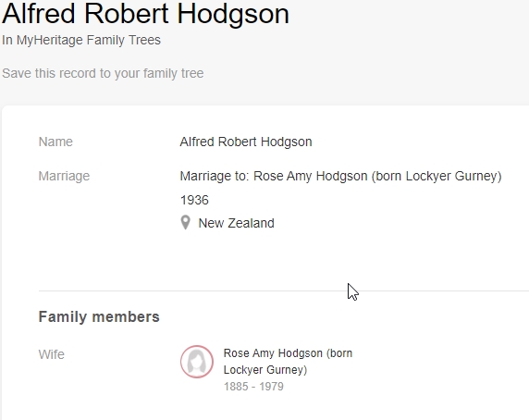529x420 pixels.
Task: Click the horizontal divider above Family members
Action: pos(283,290)
